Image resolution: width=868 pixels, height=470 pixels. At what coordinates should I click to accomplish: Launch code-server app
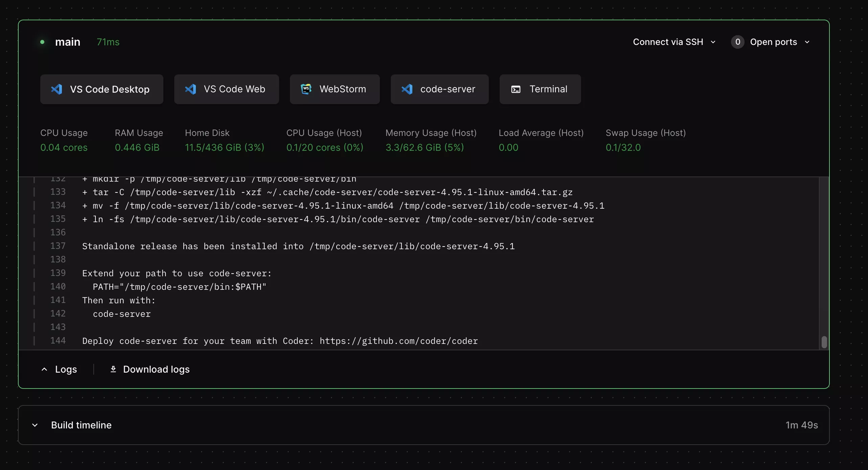point(439,89)
